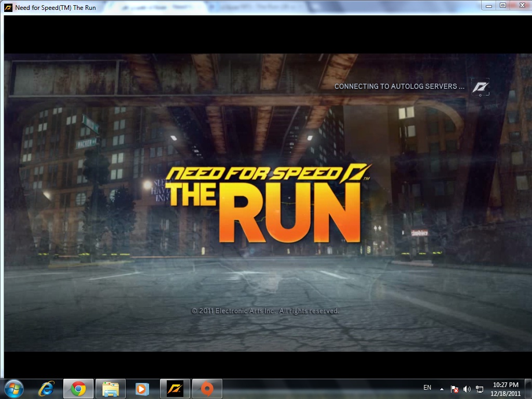Open the EN input language selector
This screenshot has width=532, height=399.
pyautogui.click(x=427, y=388)
